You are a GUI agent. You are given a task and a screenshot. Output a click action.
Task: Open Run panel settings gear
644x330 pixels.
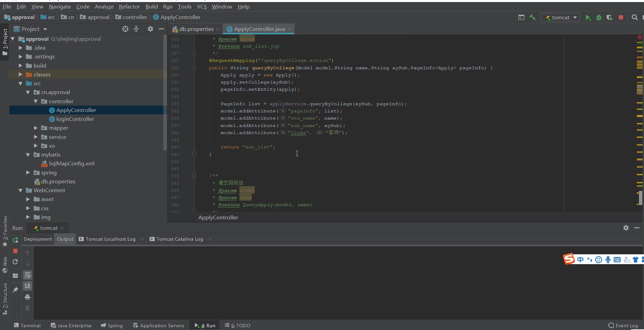click(626, 228)
